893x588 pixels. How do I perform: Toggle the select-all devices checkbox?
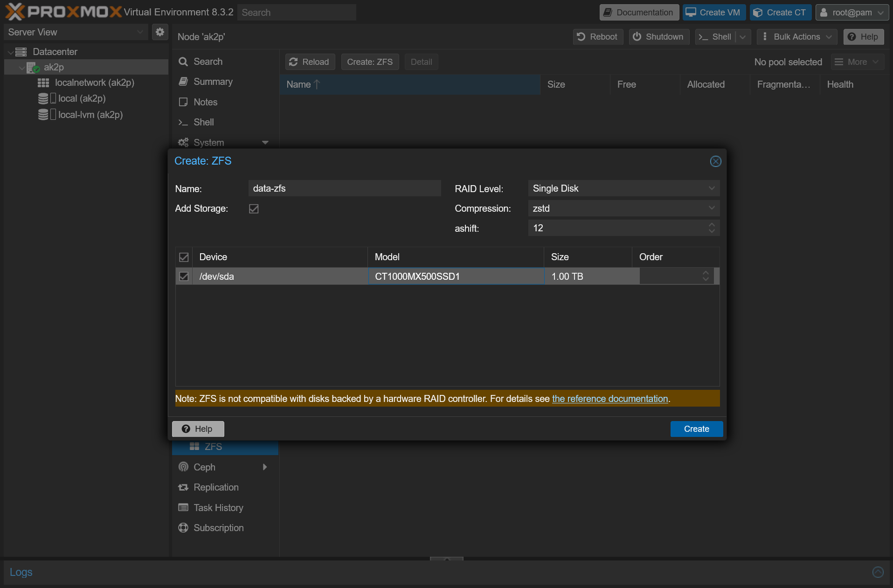[184, 257]
